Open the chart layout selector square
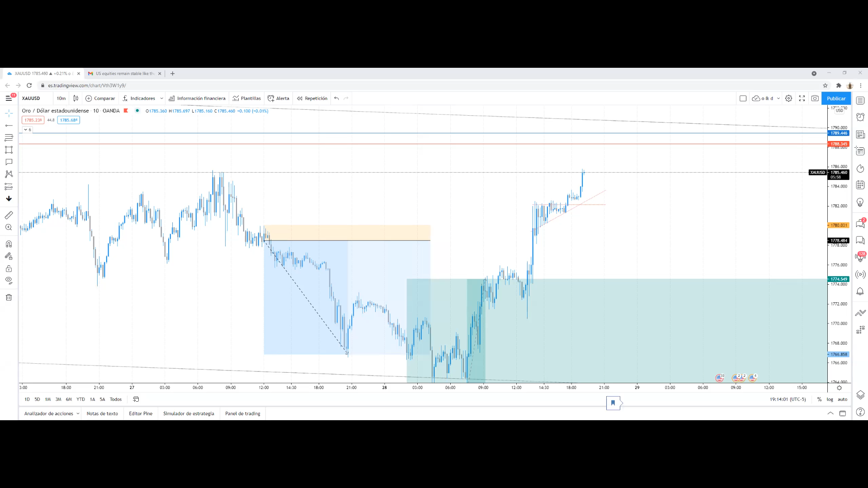This screenshot has height=488, width=868. [x=743, y=98]
